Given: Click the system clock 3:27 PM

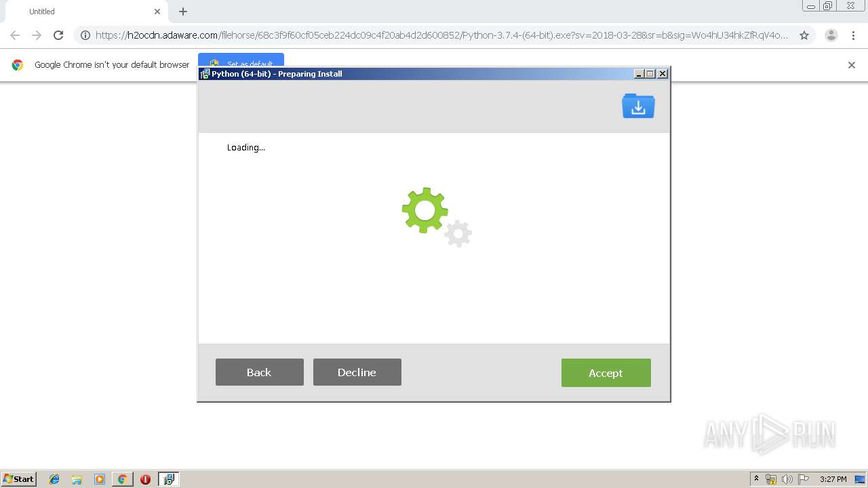Looking at the screenshot, I should 833,479.
